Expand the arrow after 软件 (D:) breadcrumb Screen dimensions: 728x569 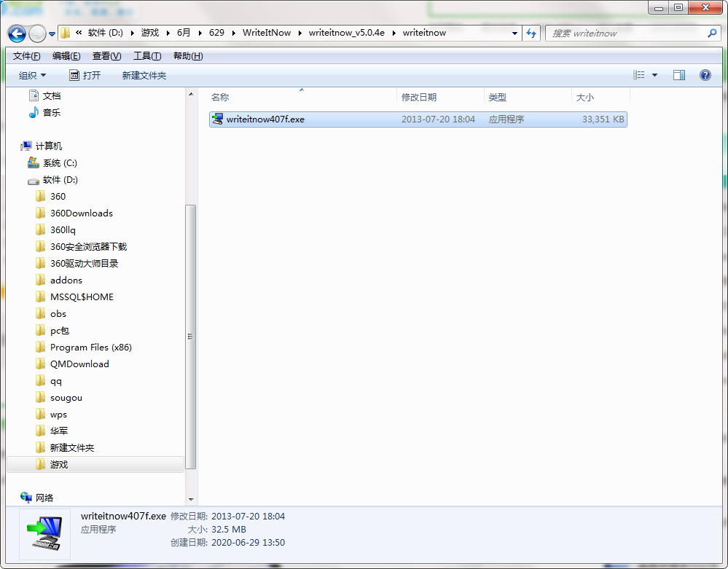pos(133,33)
